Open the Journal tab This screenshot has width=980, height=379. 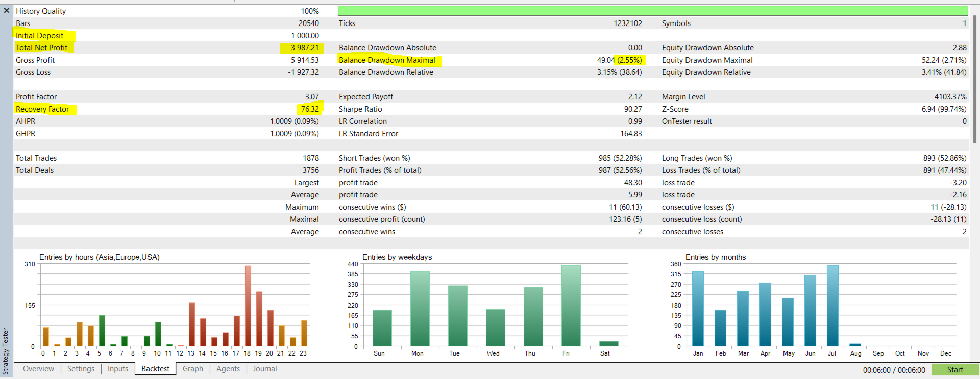(265, 369)
